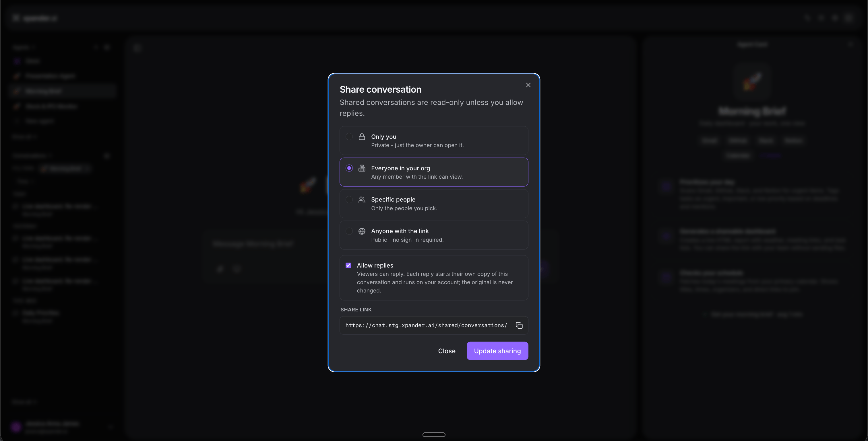Click the 'SHARE LINK' label
This screenshot has height=441, width=868.
click(x=356, y=309)
